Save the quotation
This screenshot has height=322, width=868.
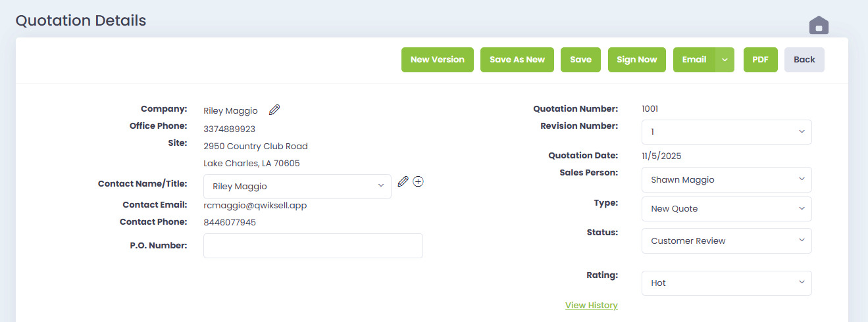pos(580,60)
